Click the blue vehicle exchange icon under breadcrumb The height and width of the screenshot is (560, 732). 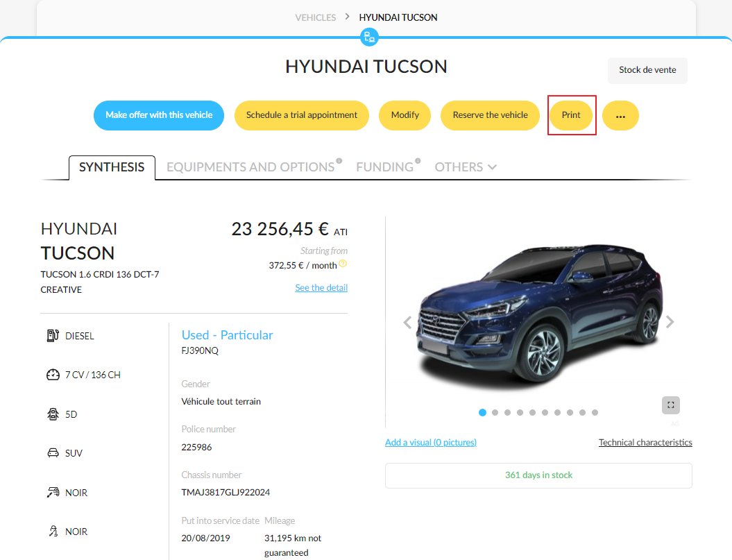point(369,37)
